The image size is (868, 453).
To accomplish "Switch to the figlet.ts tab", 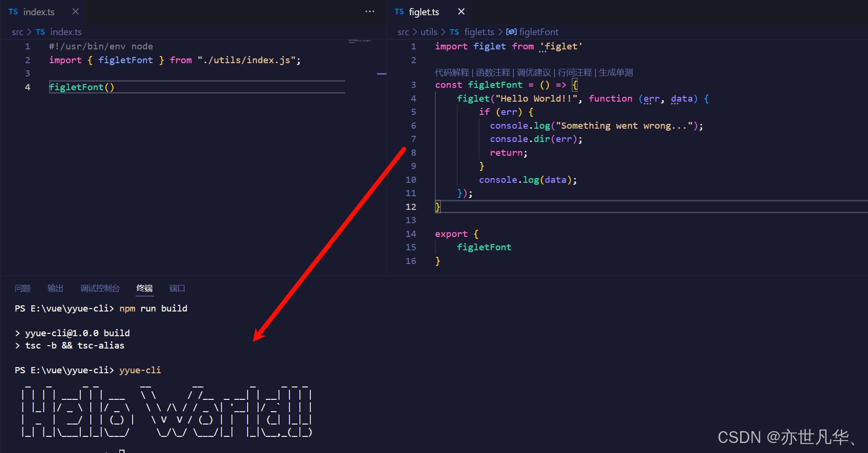I will (x=424, y=12).
